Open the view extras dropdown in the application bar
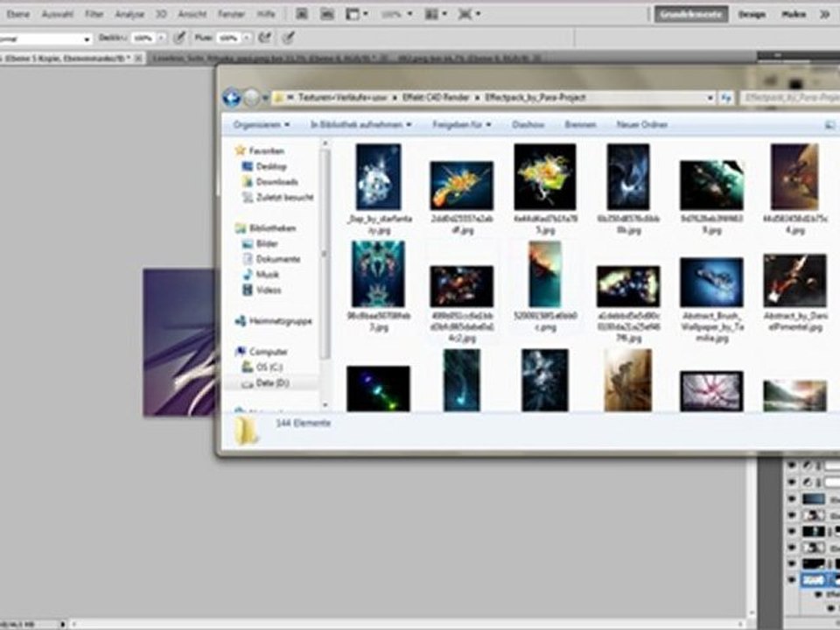The height and width of the screenshot is (630, 840). click(357, 15)
